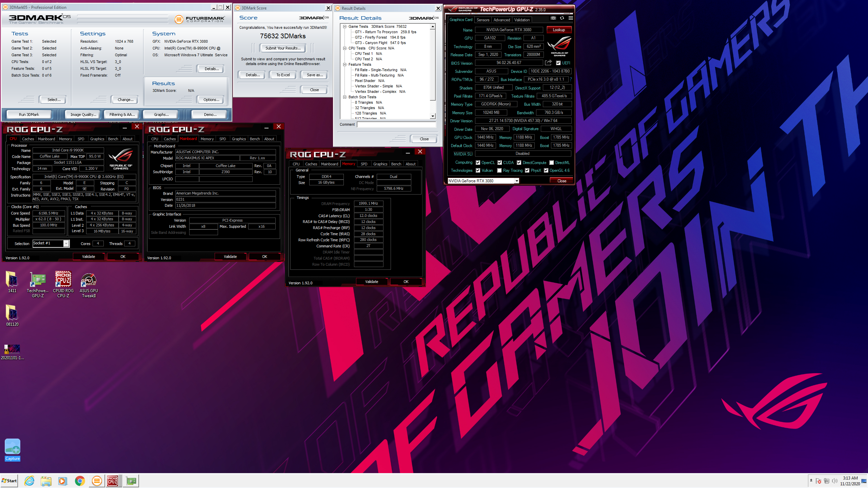The width and height of the screenshot is (868, 488).
Task: Click the Save as button in 3DMark Score
Action: tap(314, 75)
